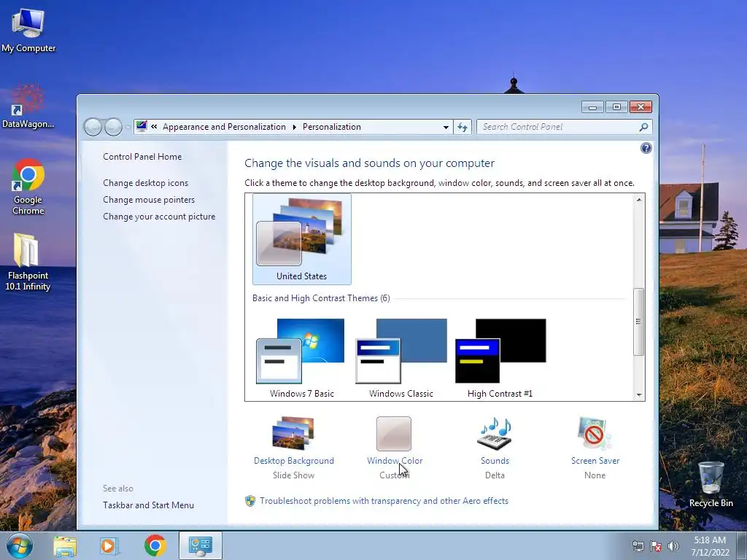Apply the Windows 7 Basic theme
This screenshot has height=560, width=747.
tap(301, 358)
